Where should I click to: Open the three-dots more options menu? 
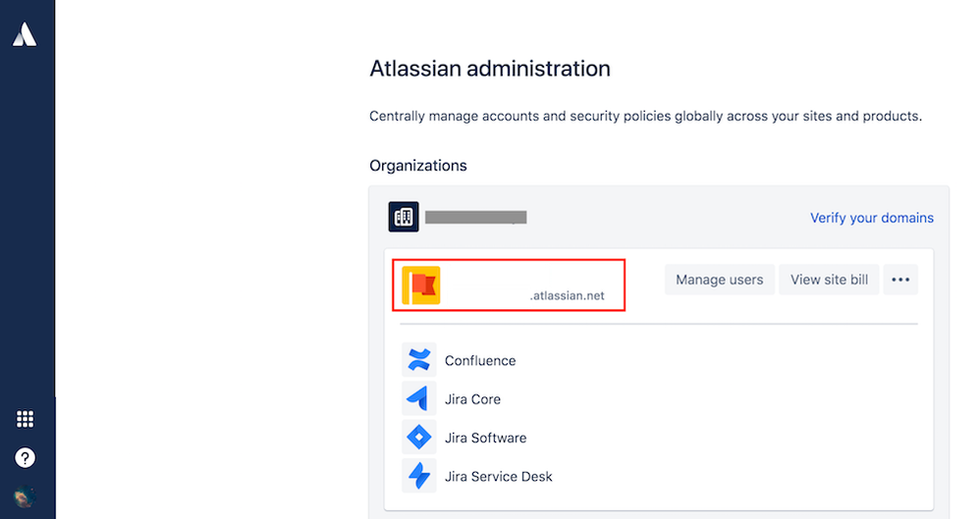(900, 280)
